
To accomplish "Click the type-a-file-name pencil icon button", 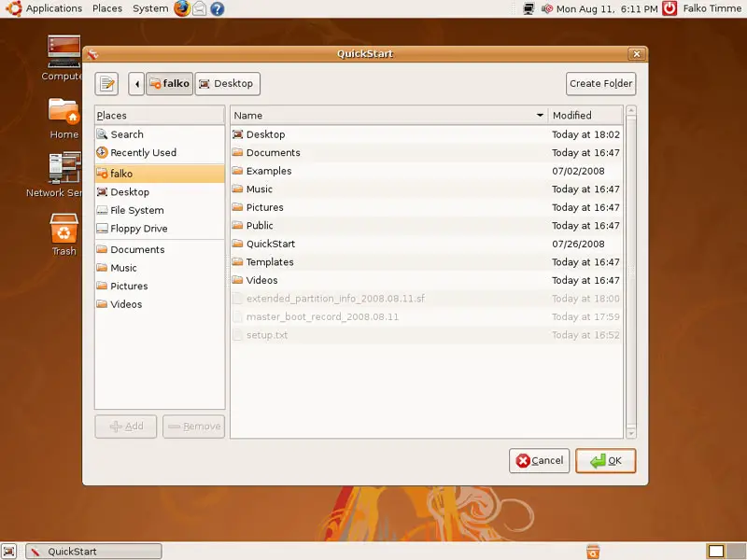I will tap(106, 84).
